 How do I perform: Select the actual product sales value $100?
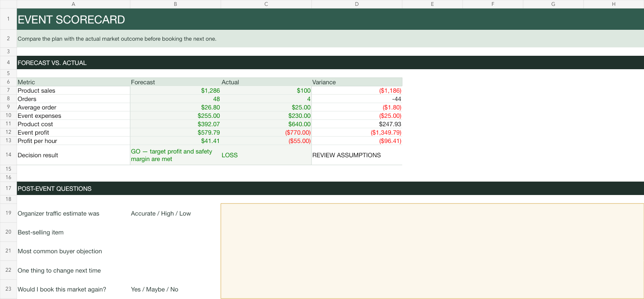[266, 91]
